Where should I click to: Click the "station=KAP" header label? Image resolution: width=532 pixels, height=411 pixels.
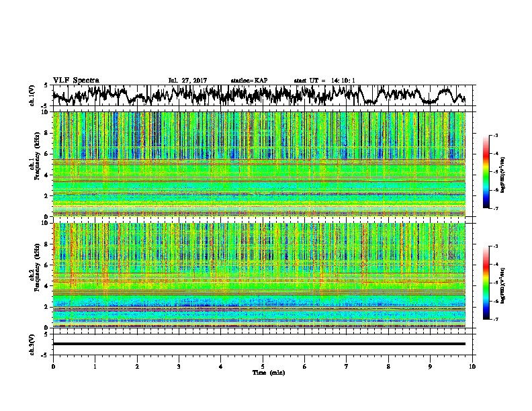[249, 81]
